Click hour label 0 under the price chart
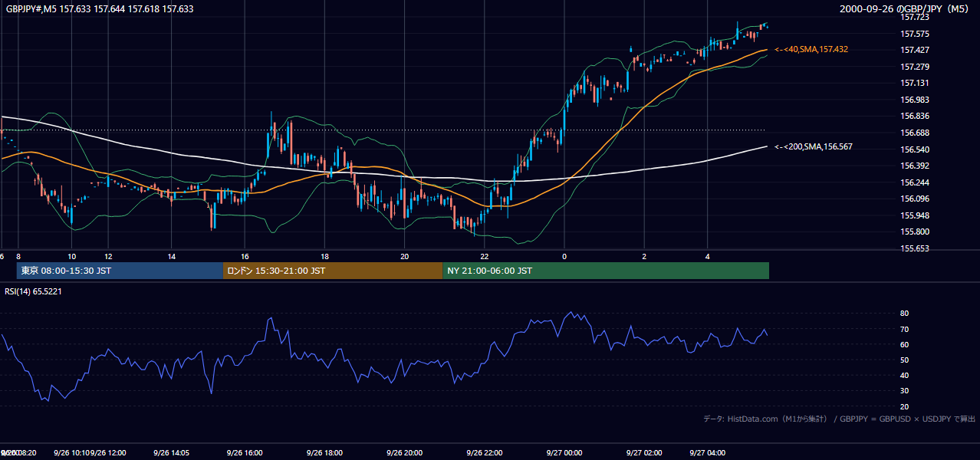Image resolution: width=980 pixels, height=460 pixels. coord(564,256)
